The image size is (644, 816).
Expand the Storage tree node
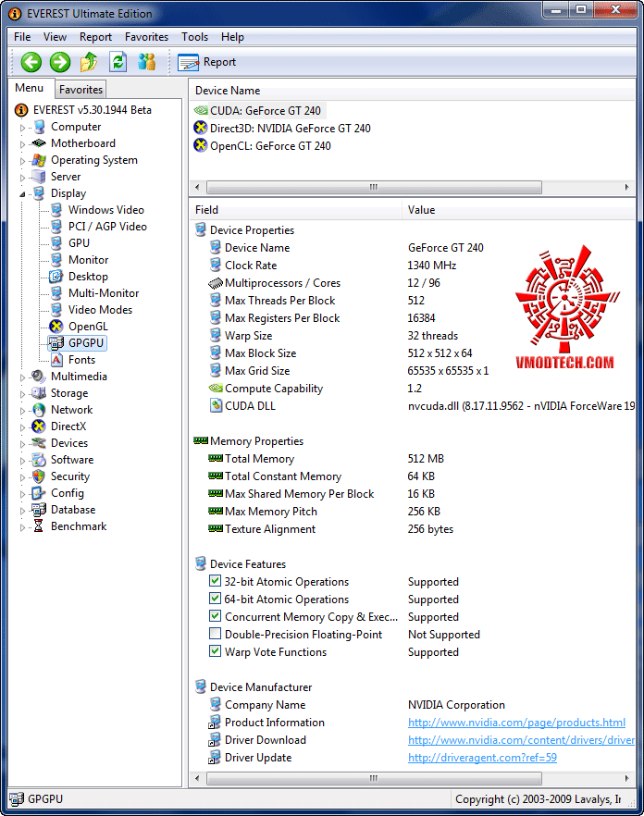click(x=22, y=394)
